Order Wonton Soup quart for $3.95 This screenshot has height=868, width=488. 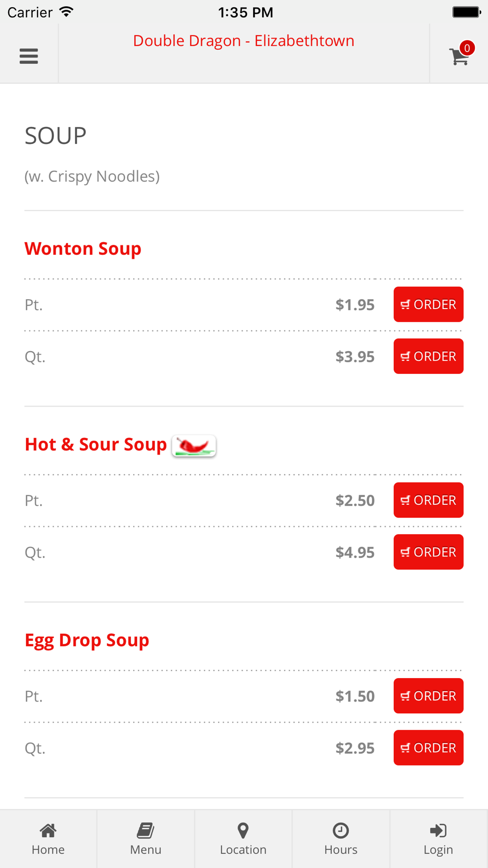tap(428, 356)
